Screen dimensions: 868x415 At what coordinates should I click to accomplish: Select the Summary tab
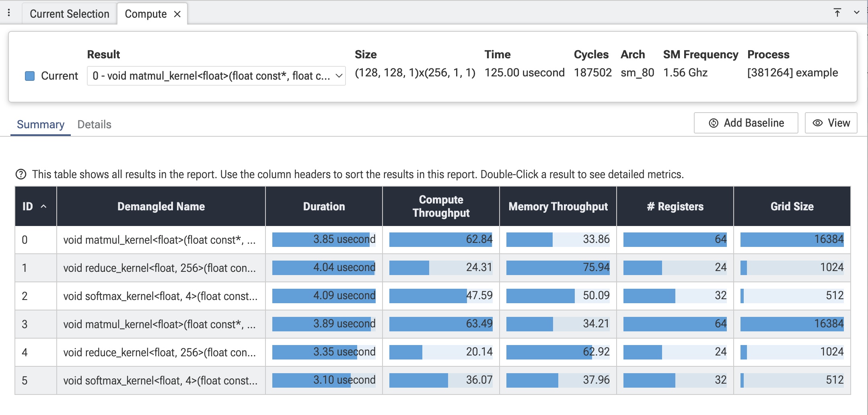(41, 124)
